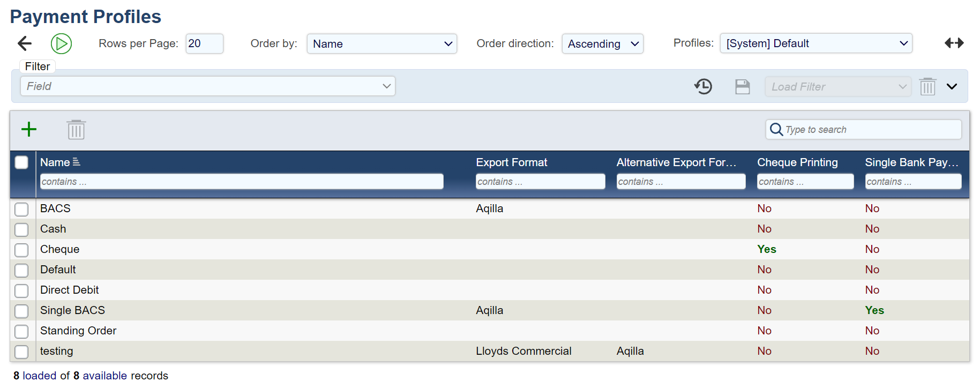
Task: Click the Type to search field
Action: (869, 129)
